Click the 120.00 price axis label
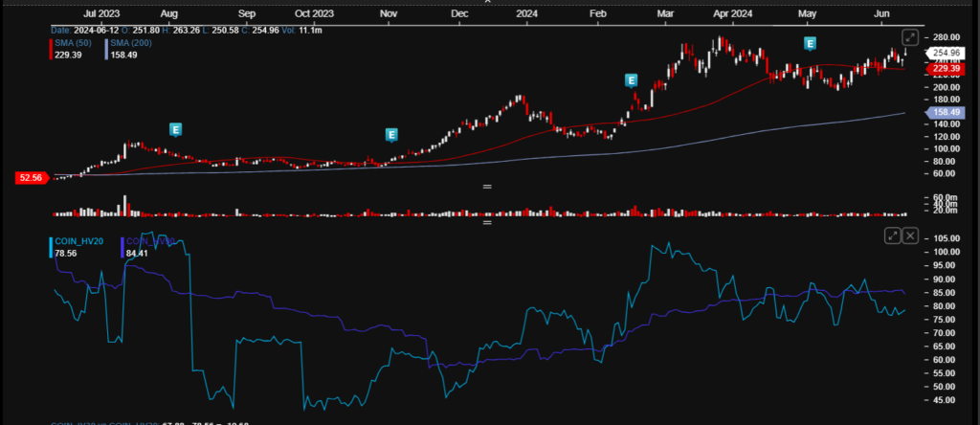Viewport: 980px width, 425px height. [947, 136]
